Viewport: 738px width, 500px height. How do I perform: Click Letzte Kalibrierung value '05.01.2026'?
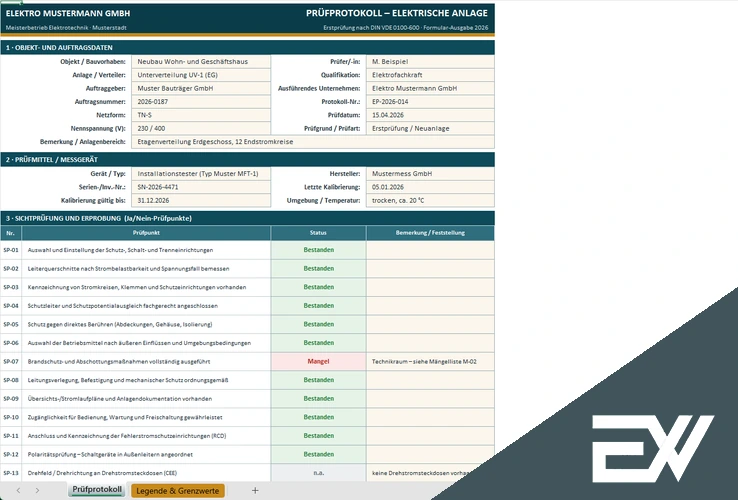point(430,187)
